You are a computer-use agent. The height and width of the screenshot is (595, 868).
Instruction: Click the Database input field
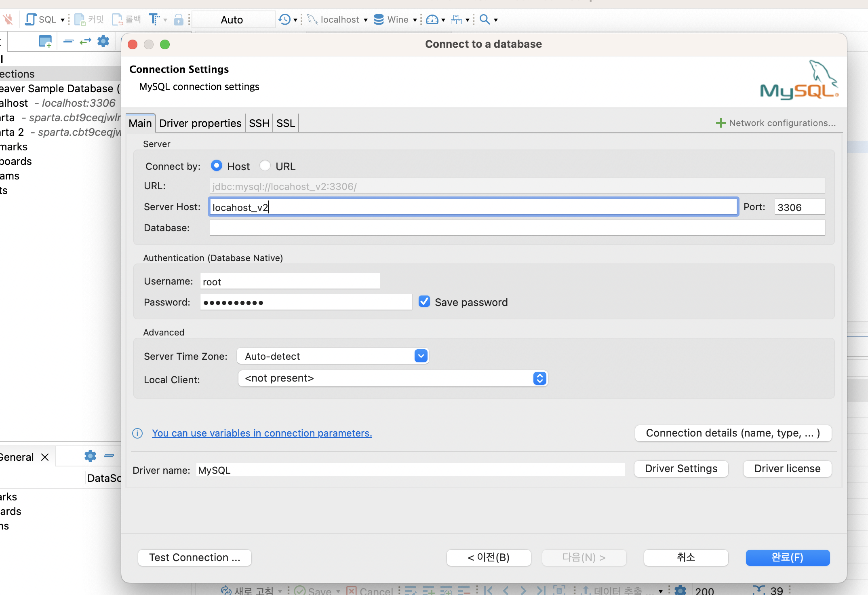point(517,228)
